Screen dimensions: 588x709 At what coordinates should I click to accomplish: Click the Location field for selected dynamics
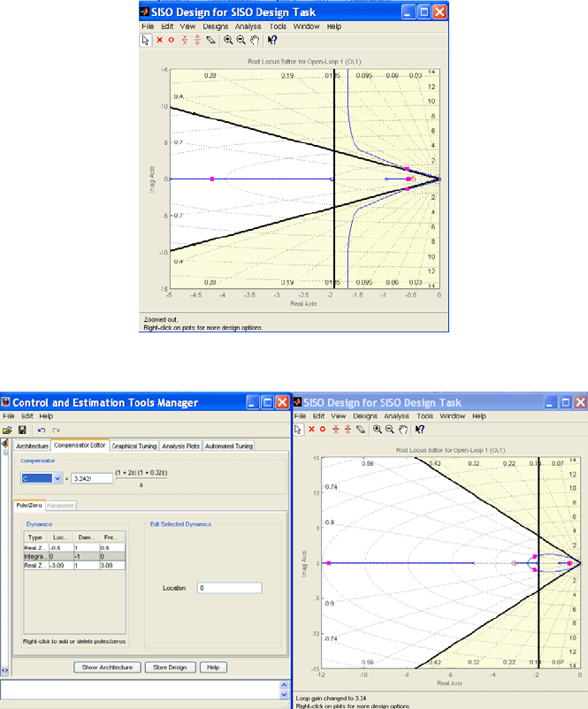229,588
